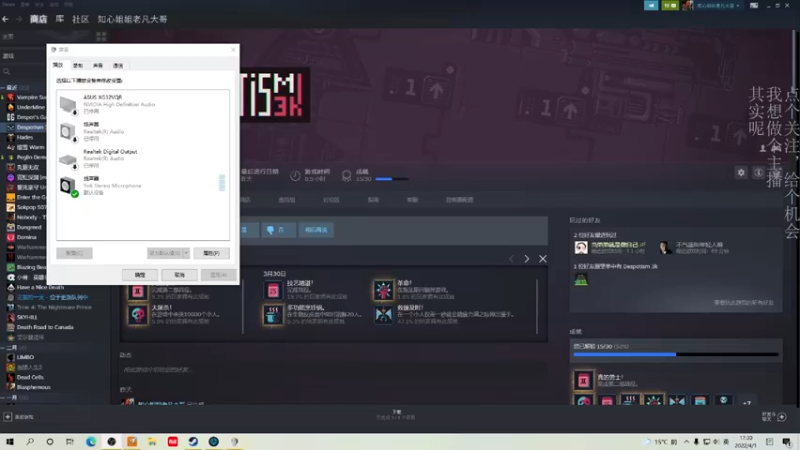Open the friends and chat icon

tap(781, 417)
